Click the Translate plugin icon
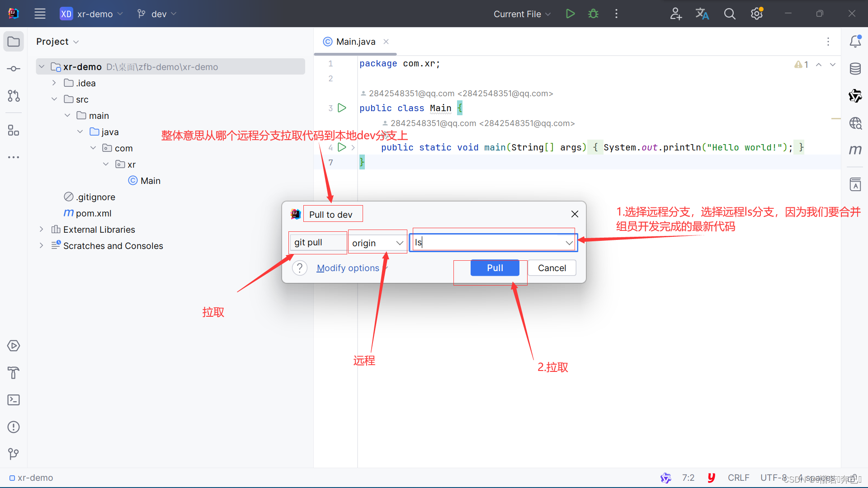Viewport: 868px width, 488px height. (x=702, y=14)
